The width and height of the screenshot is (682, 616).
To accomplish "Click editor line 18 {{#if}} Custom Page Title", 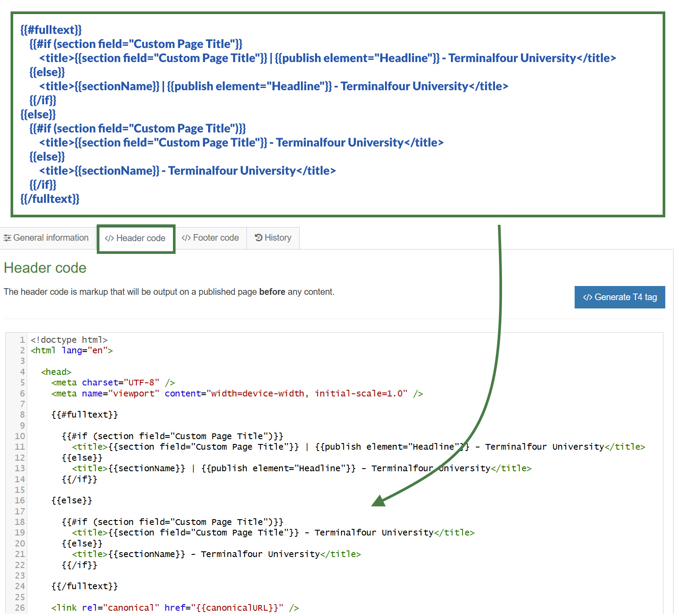I will [172, 522].
